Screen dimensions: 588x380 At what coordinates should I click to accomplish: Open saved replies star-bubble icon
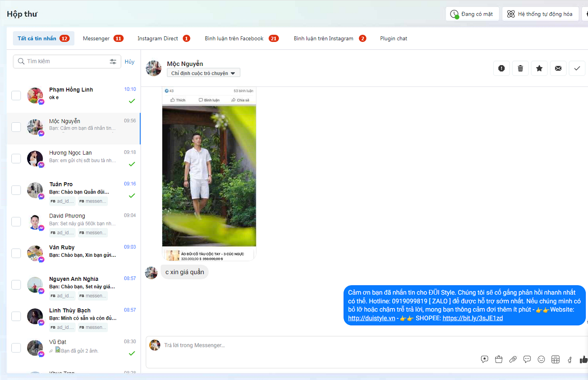[485, 359]
